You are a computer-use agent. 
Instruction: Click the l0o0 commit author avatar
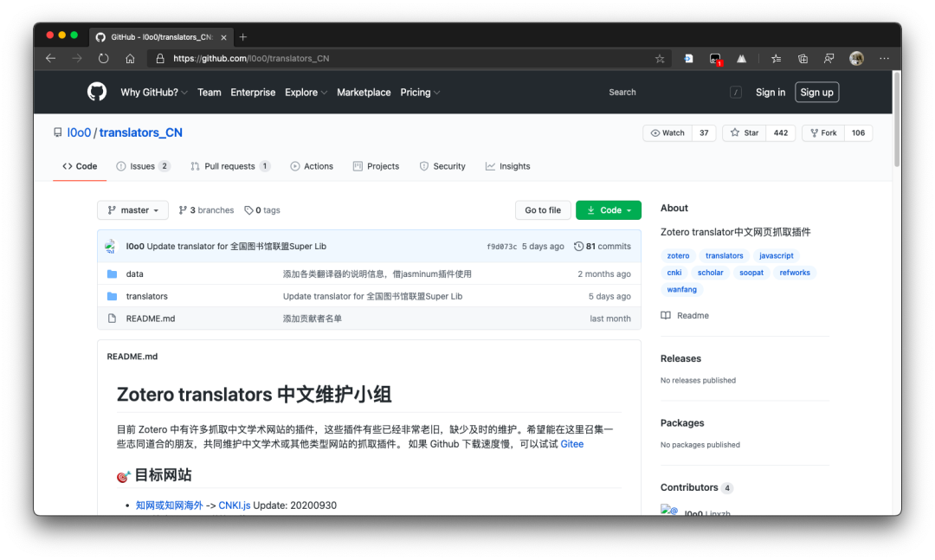[111, 247]
